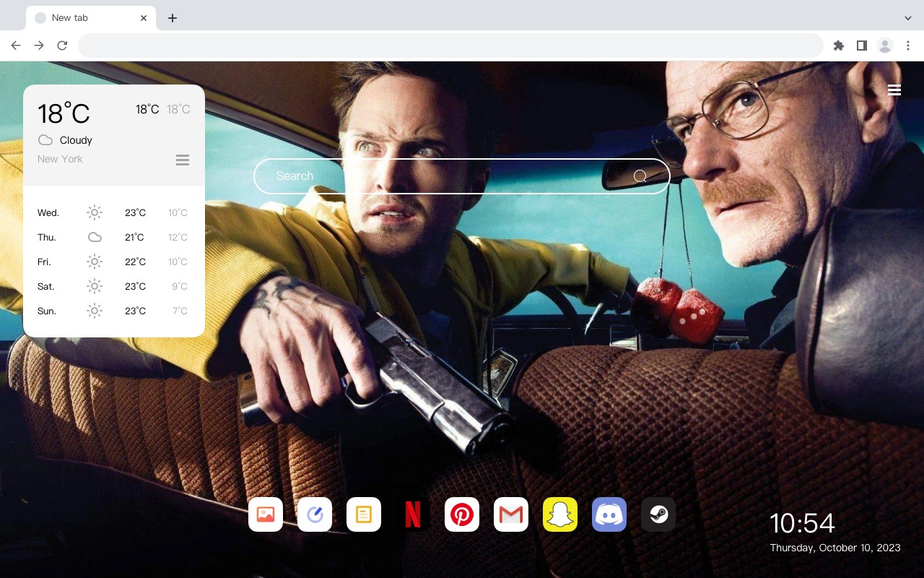Select the Sat. forecast row label
The width and height of the screenshot is (924, 578).
pos(46,286)
